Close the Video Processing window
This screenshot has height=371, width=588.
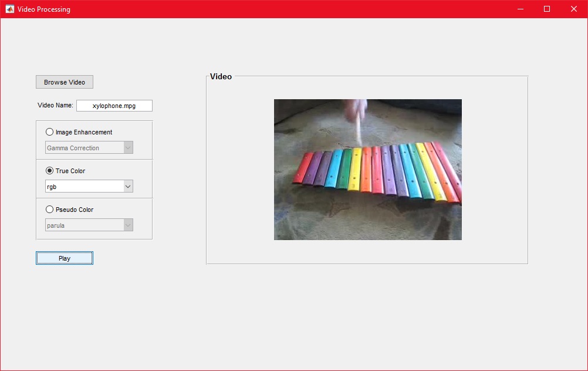(574, 9)
